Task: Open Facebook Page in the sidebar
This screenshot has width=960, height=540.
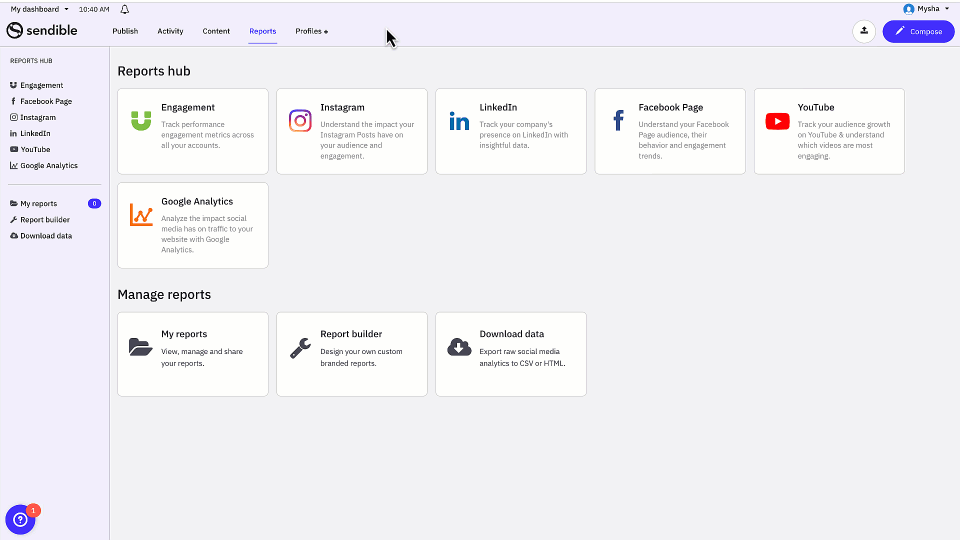Action: coord(46,101)
